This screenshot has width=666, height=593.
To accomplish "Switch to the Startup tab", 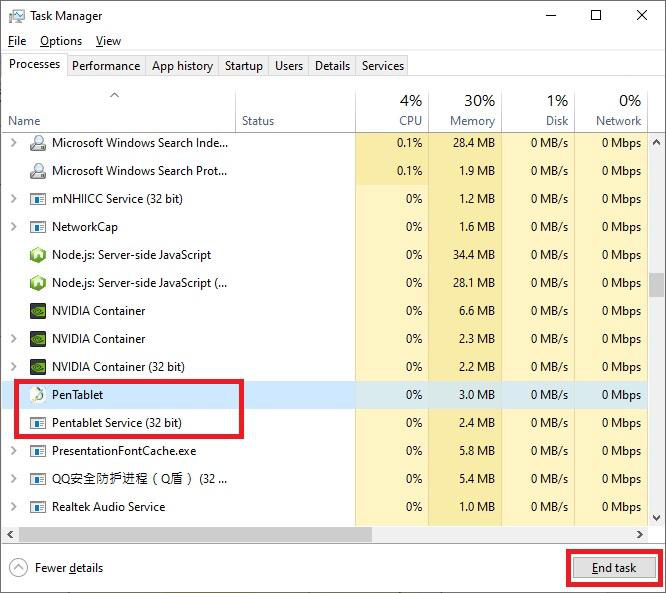I will coord(244,66).
